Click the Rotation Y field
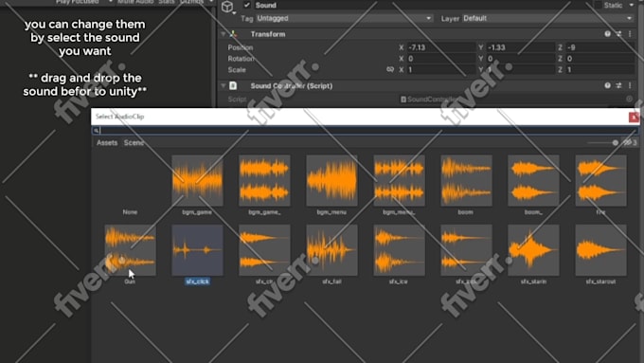The width and height of the screenshot is (644, 363). [520, 59]
